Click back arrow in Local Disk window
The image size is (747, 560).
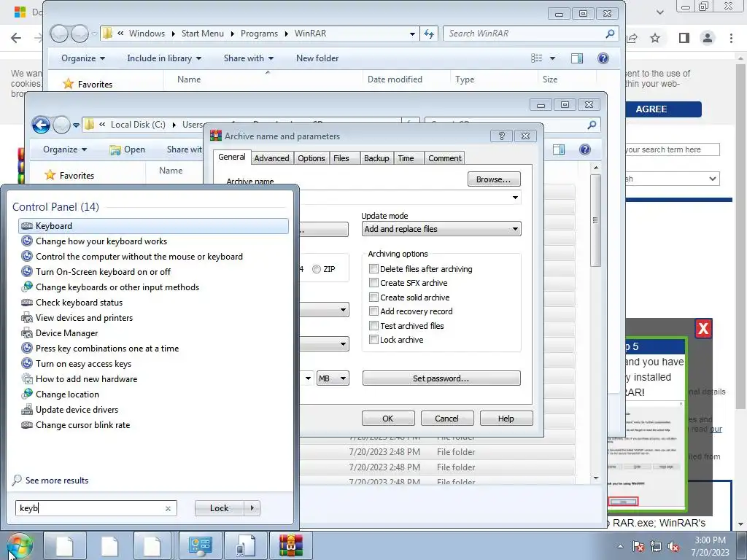[x=41, y=125]
